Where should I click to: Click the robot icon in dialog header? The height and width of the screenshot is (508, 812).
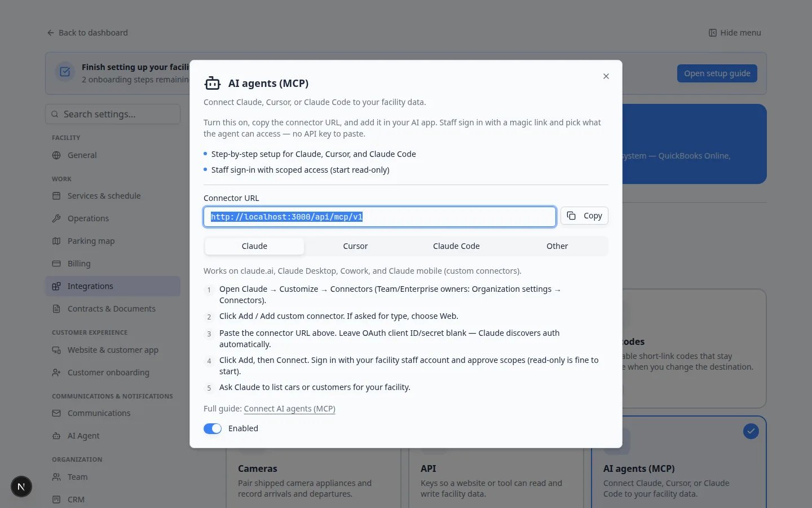coord(213,84)
